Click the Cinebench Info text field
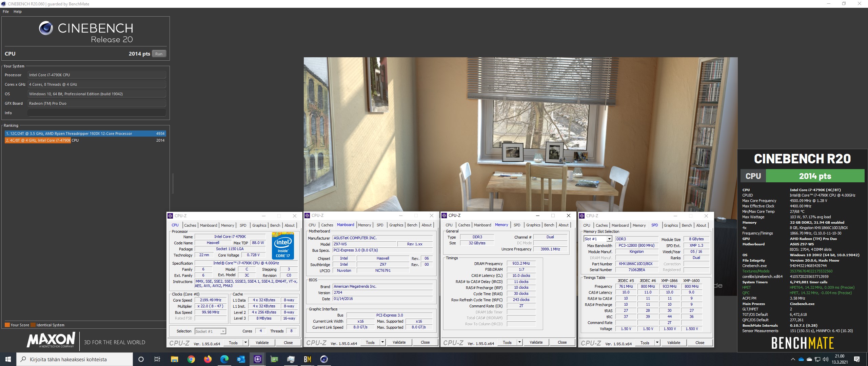Image resolution: width=868 pixels, height=366 pixels. coord(97,113)
